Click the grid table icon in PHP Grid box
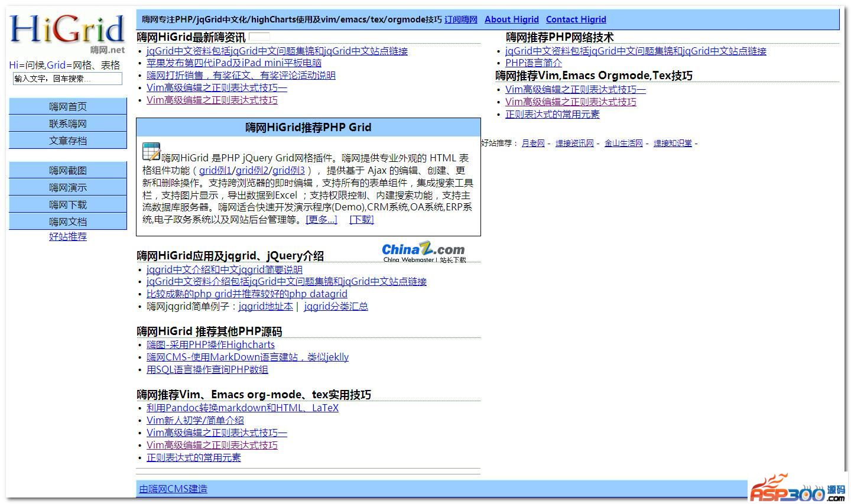Screen dimensions: 851x504 151,151
